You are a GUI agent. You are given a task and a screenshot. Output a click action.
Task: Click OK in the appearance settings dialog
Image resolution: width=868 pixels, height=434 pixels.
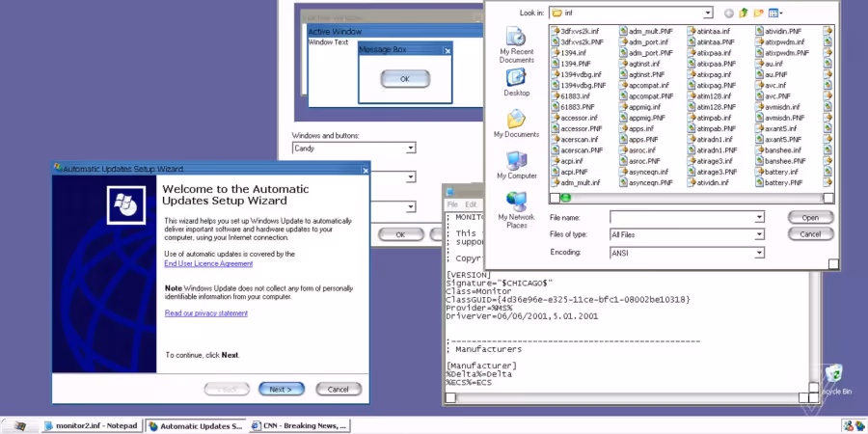400,234
